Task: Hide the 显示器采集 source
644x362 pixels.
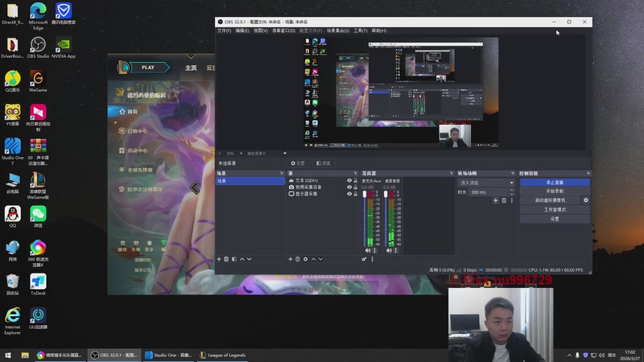Action: coord(349,194)
